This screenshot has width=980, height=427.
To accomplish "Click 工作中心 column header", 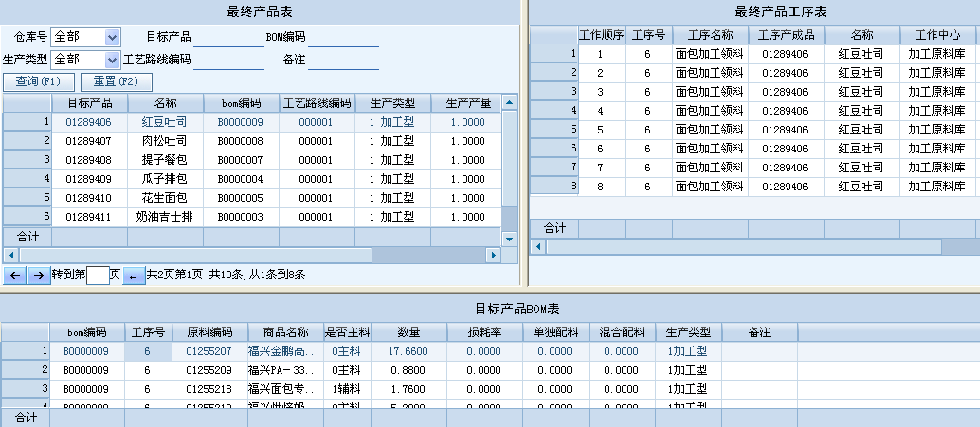I will [937, 35].
